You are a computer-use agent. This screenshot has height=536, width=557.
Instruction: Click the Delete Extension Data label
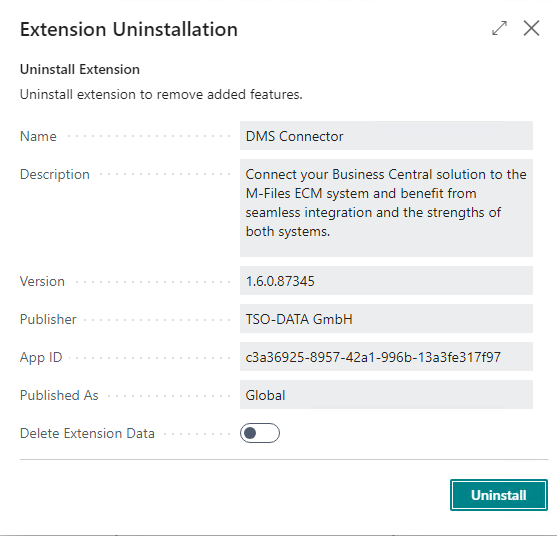[87, 433]
